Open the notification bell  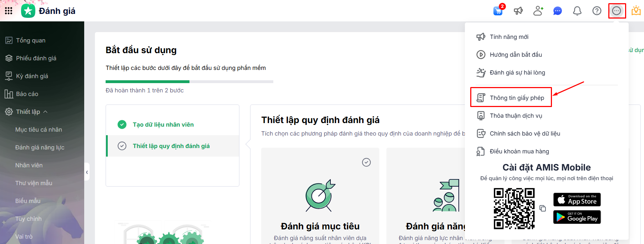(x=577, y=11)
